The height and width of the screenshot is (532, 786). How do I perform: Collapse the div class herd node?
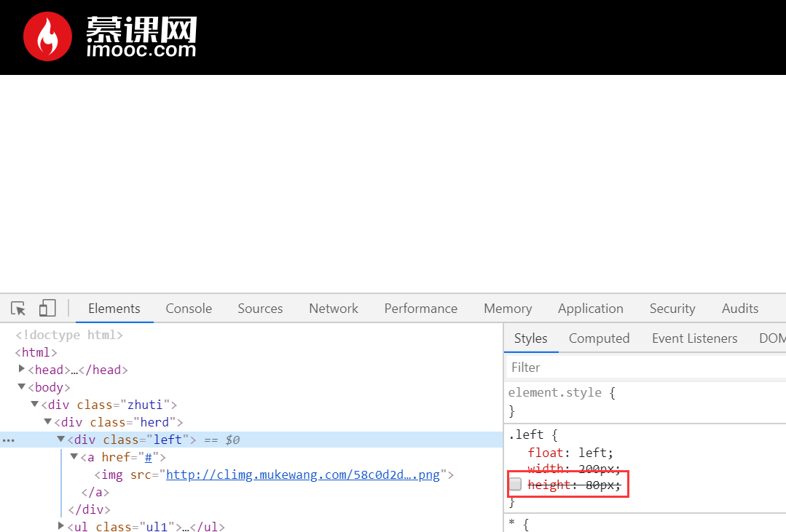coord(47,421)
